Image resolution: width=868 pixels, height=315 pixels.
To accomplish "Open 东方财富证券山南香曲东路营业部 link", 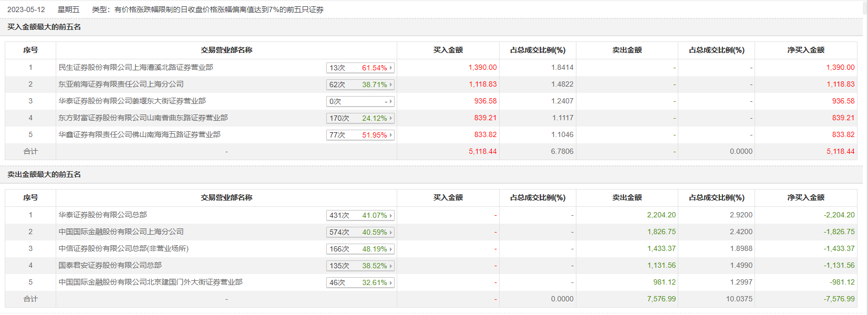I will [143, 118].
